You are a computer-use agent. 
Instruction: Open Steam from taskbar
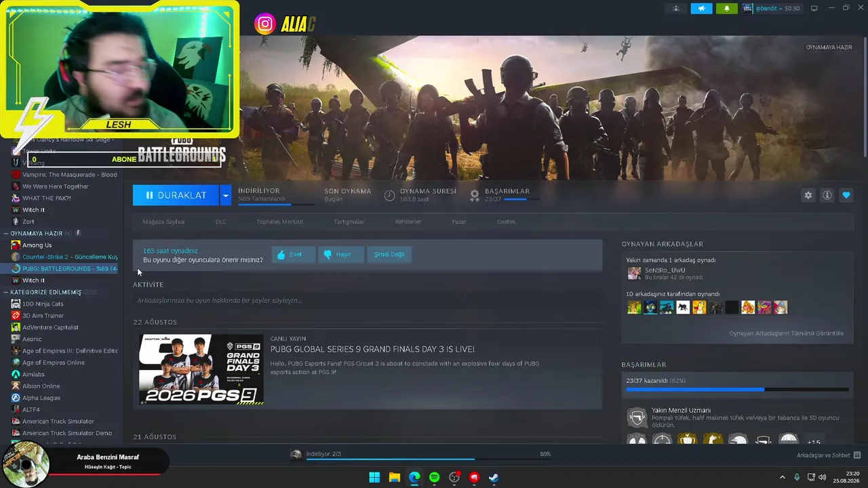click(x=494, y=477)
